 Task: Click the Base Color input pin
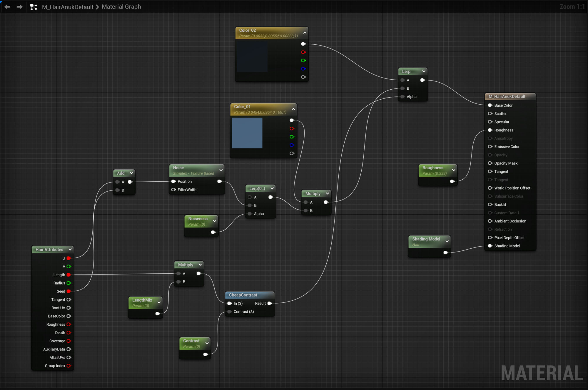(490, 105)
